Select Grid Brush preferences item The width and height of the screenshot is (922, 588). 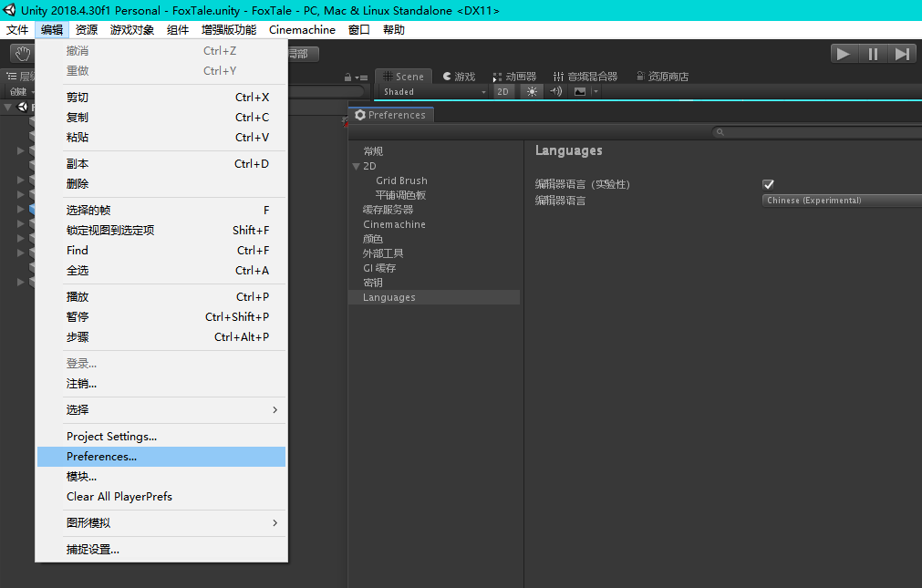[x=401, y=181]
